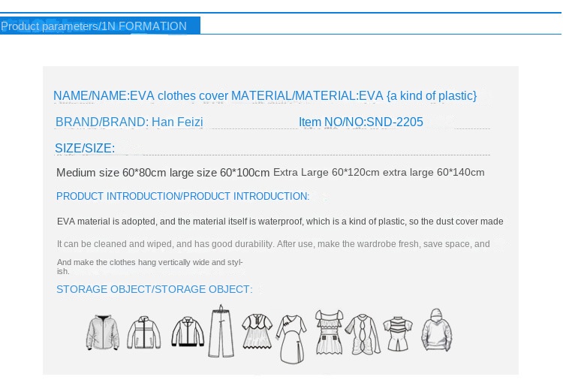Click the NAME: EVA clothes cover text
The image size is (563, 392).
140,96
